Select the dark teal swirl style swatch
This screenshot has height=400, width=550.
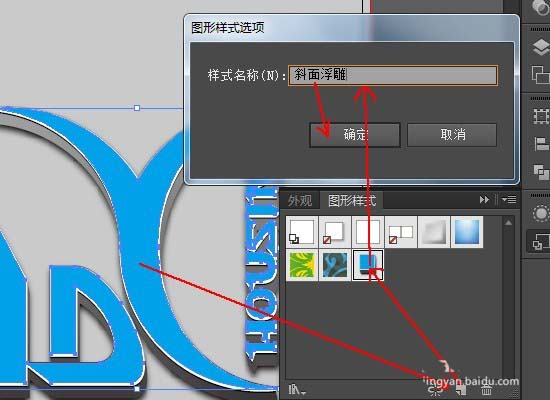pos(335,265)
